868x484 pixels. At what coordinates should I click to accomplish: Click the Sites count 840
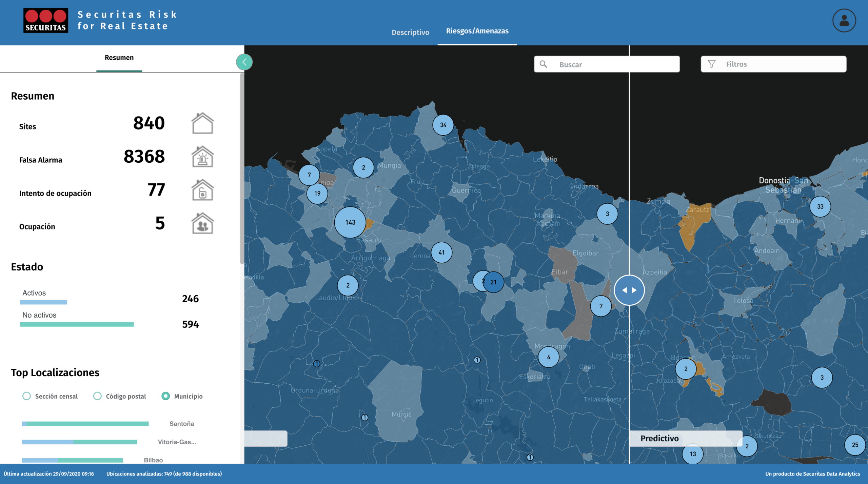coord(149,123)
